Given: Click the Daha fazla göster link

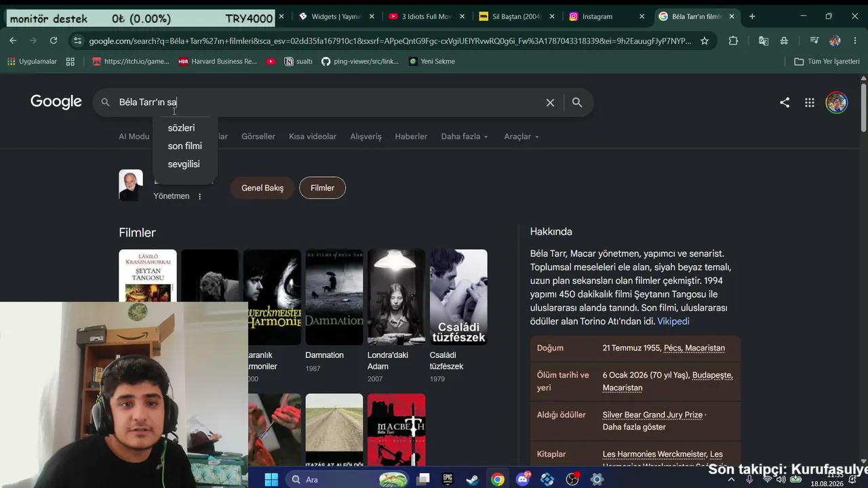Looking at the screenshot, I should click(634, 427).
